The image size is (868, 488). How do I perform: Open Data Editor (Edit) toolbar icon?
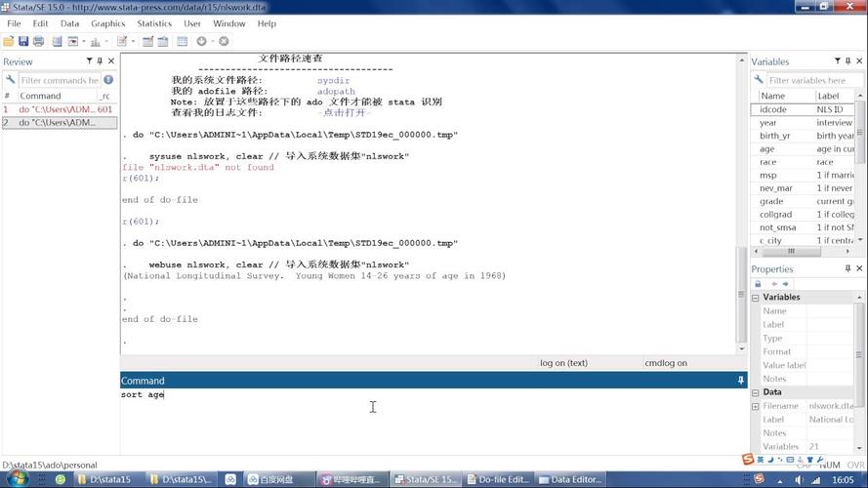(x=147, y=42)
